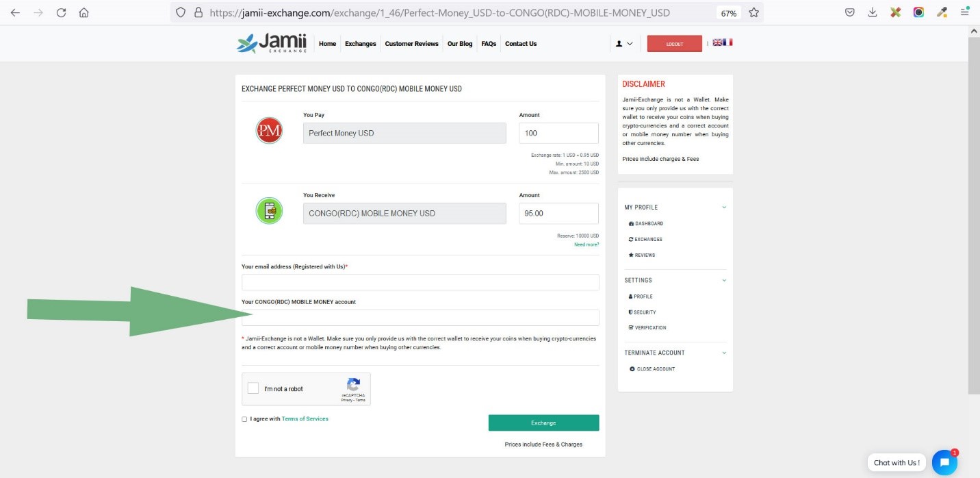Open the Exchanges menu item
This screenshot has width=980, height=478.
[361, 44]
